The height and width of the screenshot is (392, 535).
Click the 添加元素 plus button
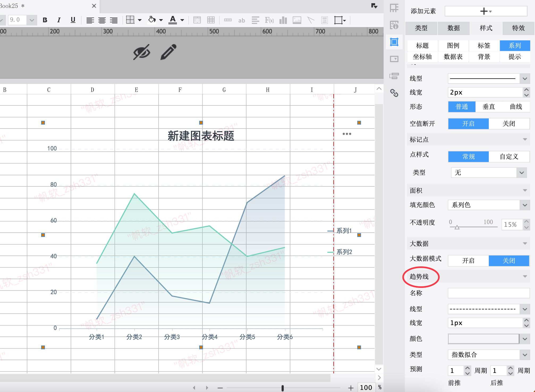[486, 11]
